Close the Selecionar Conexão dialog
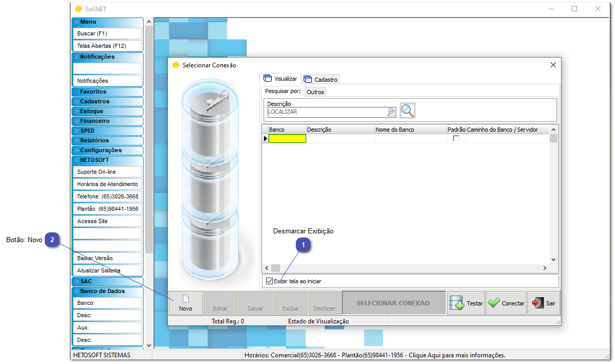 pos(553,65)
